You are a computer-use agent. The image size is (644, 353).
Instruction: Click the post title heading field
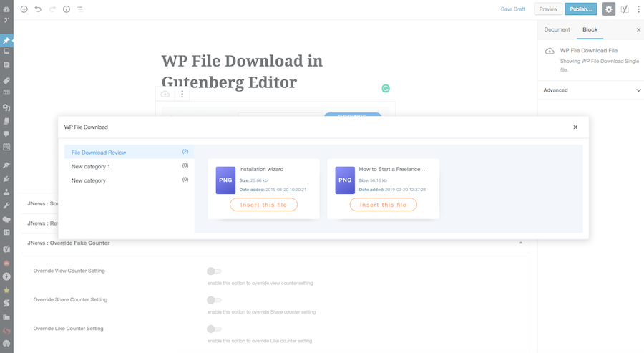pos(242,72)
